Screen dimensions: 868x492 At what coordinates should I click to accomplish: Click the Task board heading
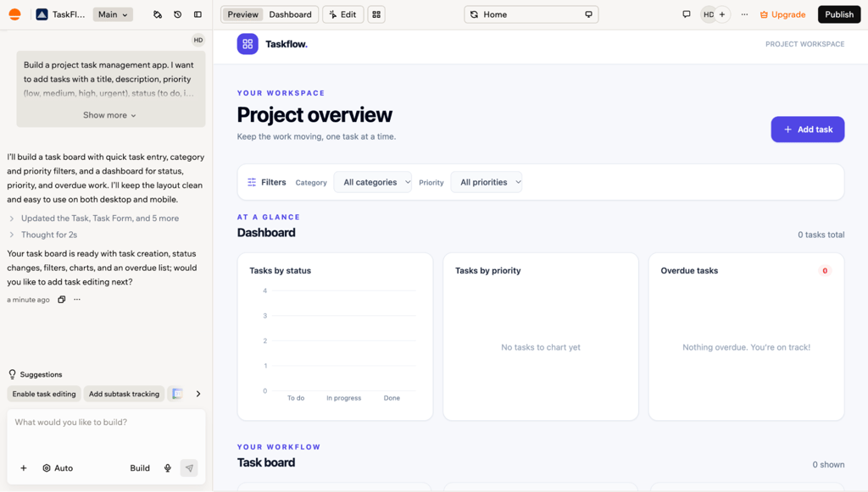265,462
